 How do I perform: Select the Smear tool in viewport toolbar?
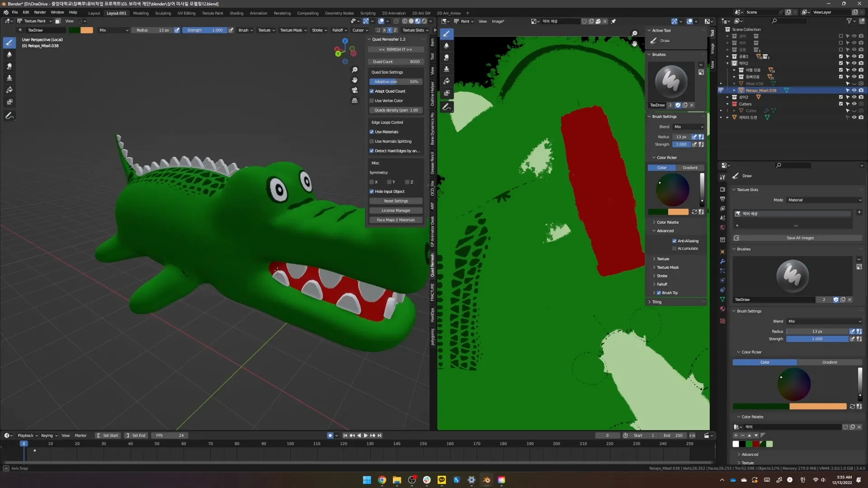point(9,66)
